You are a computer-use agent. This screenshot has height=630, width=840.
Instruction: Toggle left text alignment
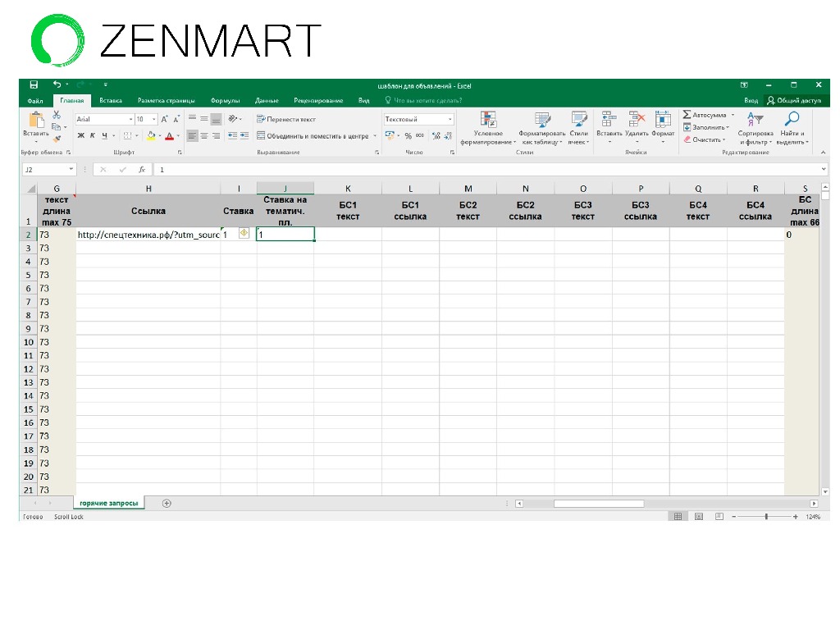pyautogui.click(x=192, y=136)
